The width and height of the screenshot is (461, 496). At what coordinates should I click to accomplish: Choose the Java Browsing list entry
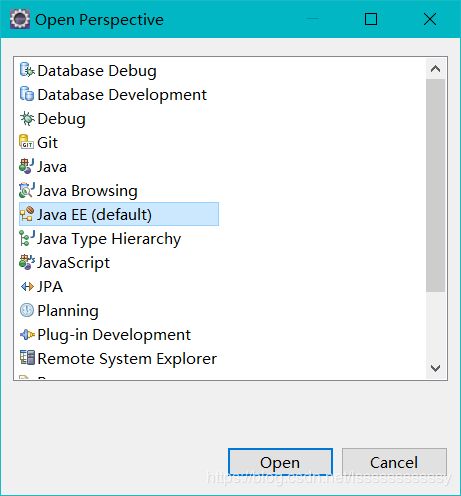pyautogui.click(x=78, y=191)
